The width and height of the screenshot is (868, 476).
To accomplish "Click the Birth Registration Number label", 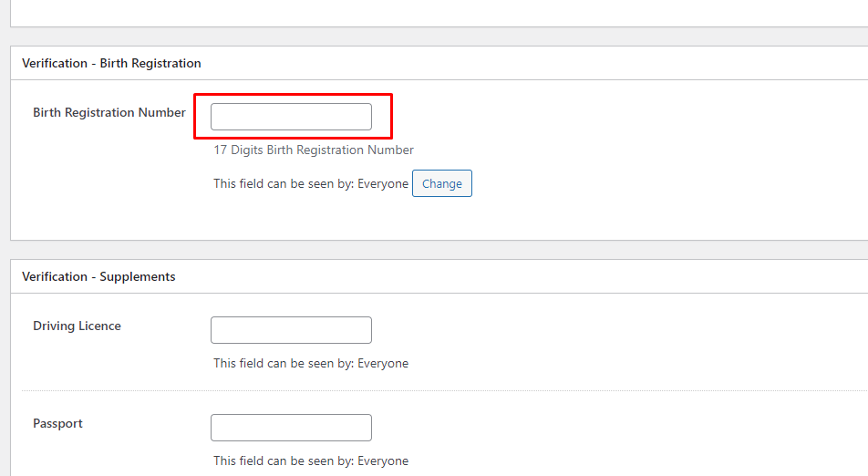I will point(109,113).
